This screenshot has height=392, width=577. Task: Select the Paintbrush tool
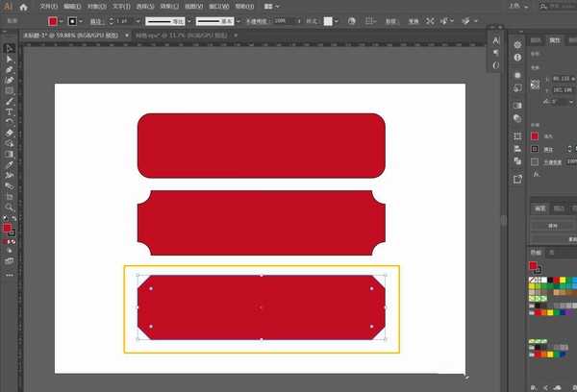click(x=10, y=101)
